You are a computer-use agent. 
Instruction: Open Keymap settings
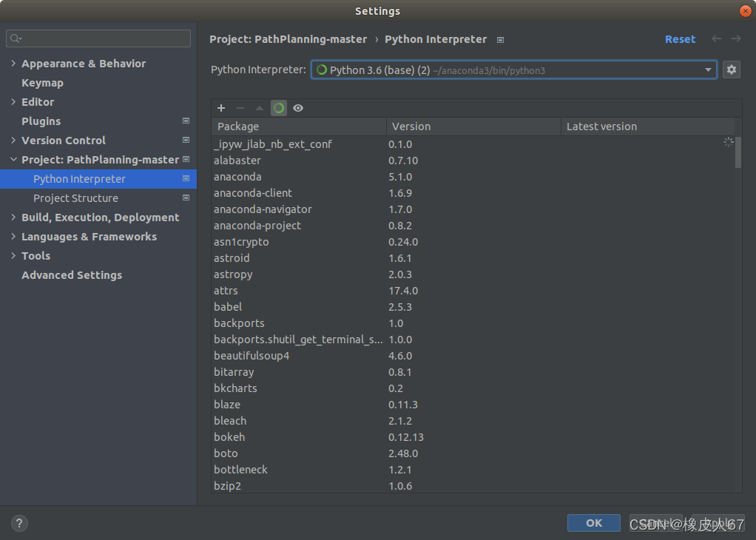[42, 83]
